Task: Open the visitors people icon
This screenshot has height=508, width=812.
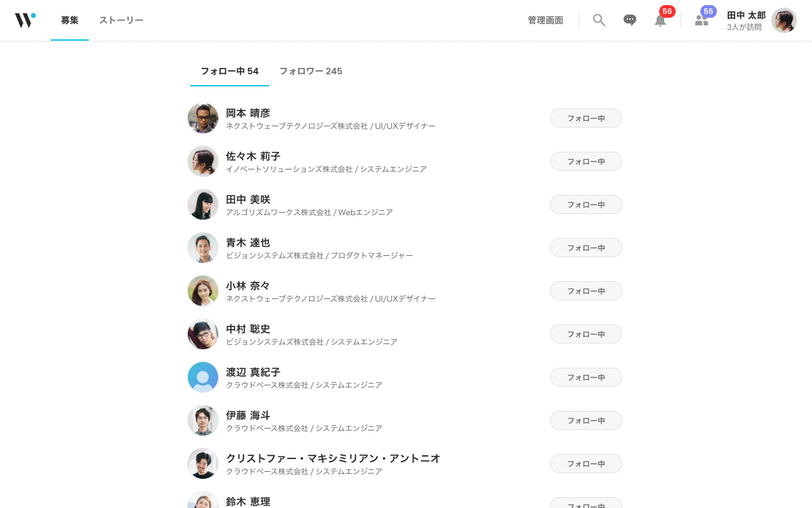Action: [x=702, y=20]
